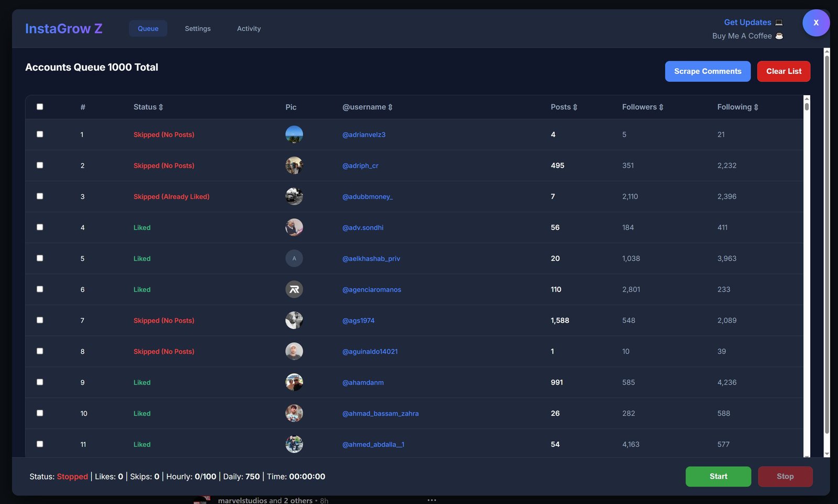Open the @adubbmoney_ profile link
This screenshot has height=504, width=838.
(x=368, y=196)
